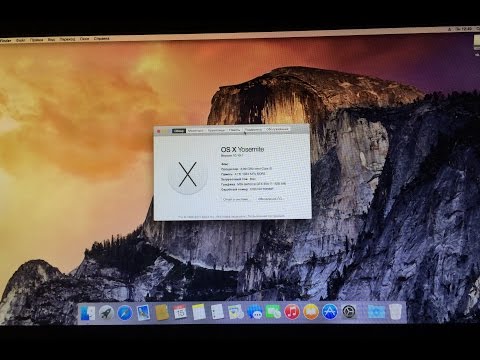
Task: Close the About This Mac window
Action: coord(159,131)
